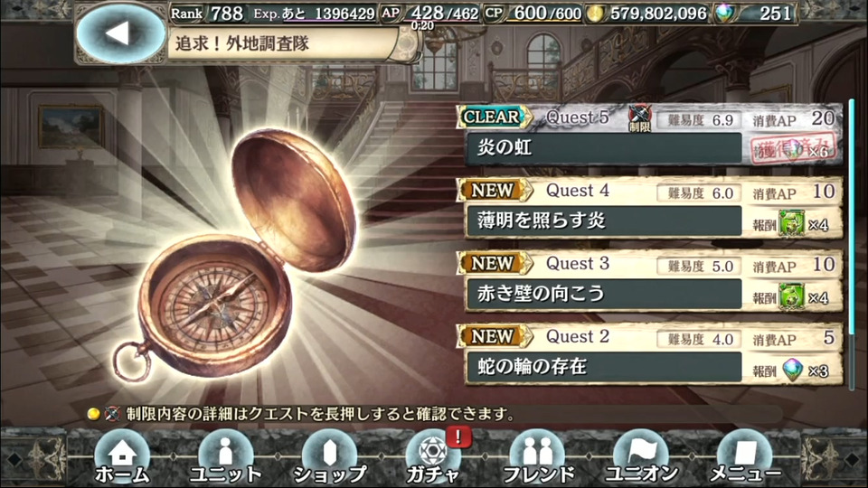Select Quest 5 炎の虹
Viewport: 868px width, 488px height.
pyautogui.click(x=650, y=136)
